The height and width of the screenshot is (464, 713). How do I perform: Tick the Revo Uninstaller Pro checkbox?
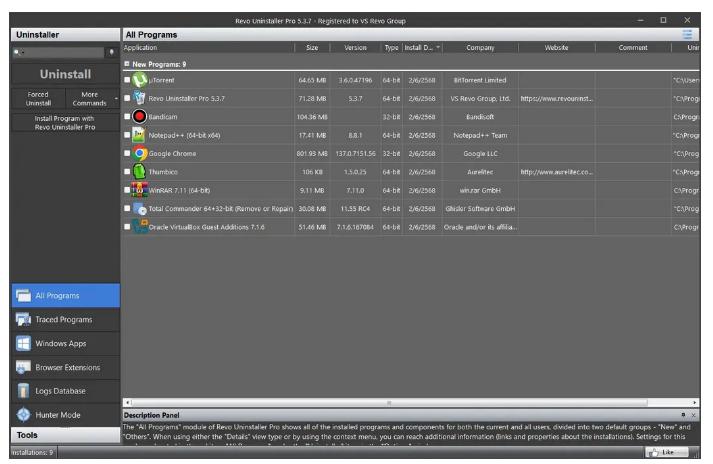tap(127, 98)
